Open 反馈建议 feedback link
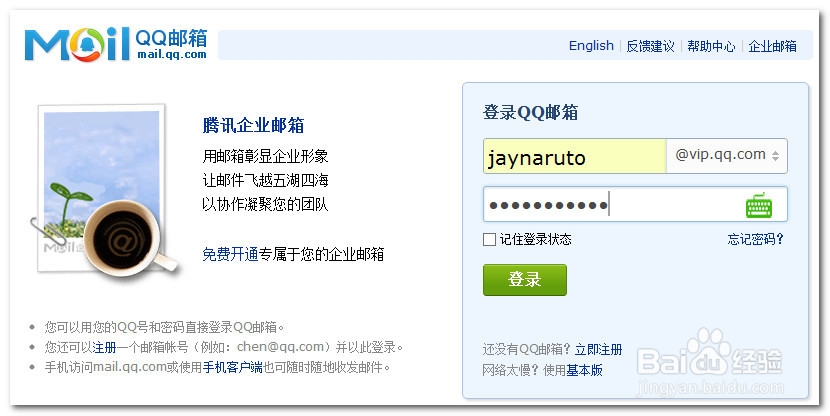Screen dimensions: 830x416 coord(650,46)
